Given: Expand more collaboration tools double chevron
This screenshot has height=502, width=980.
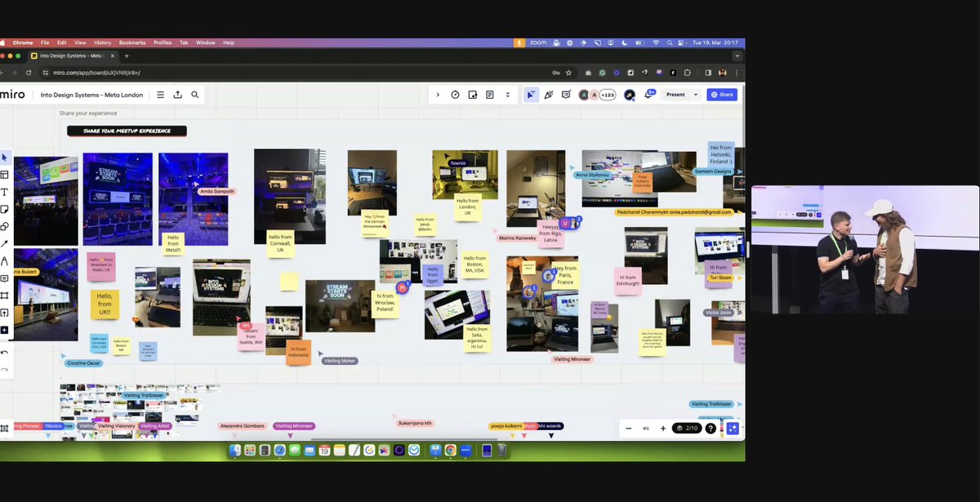Looking at the screenshot, I should click(507, 95).
